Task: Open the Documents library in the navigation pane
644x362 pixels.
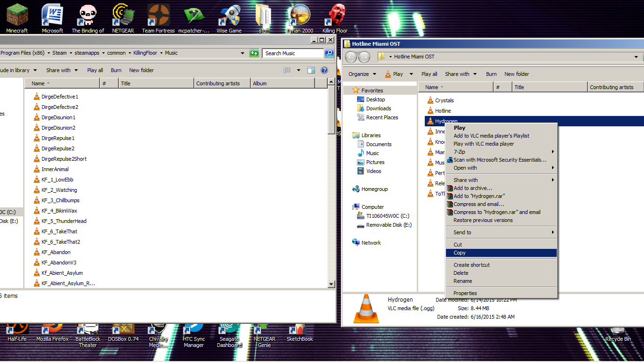Action: 374,144
